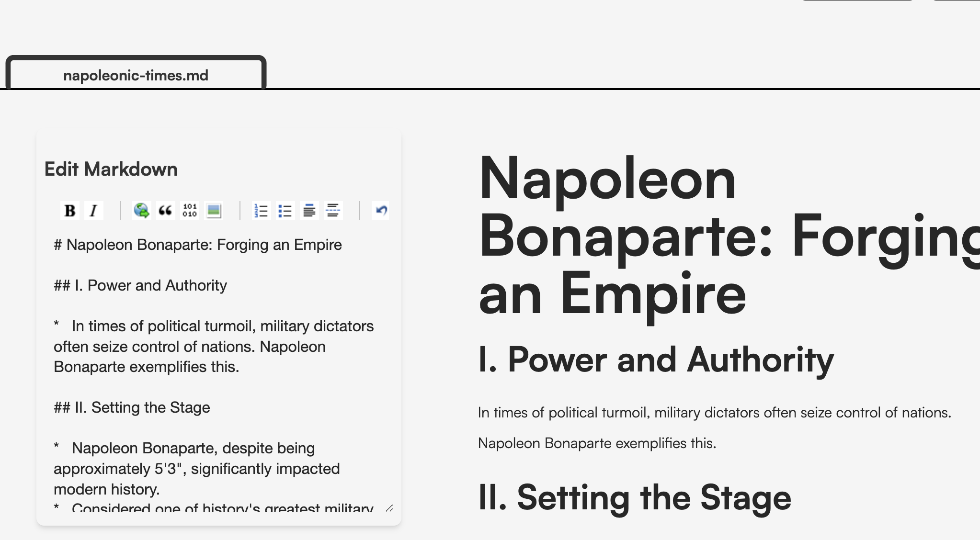Click the 'Edit Markdown' panel heading
The image size is (980, 540).
coord(111,169)
